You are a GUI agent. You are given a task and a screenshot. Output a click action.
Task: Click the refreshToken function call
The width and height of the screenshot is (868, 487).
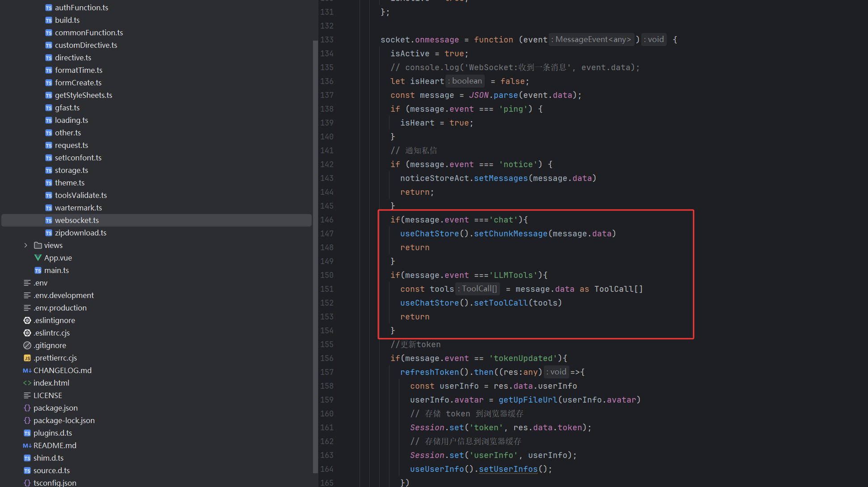point(429,372)
